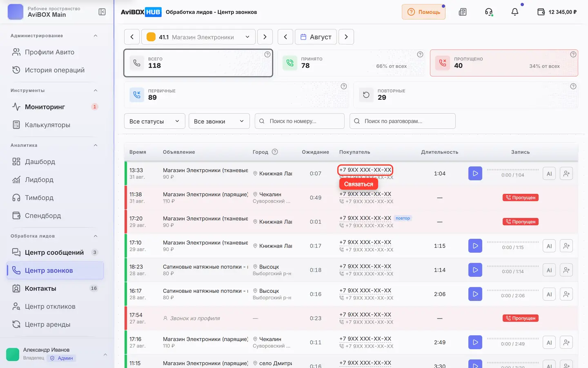
Task: Show help for the Всего card
Action: (x=267, y=54)
